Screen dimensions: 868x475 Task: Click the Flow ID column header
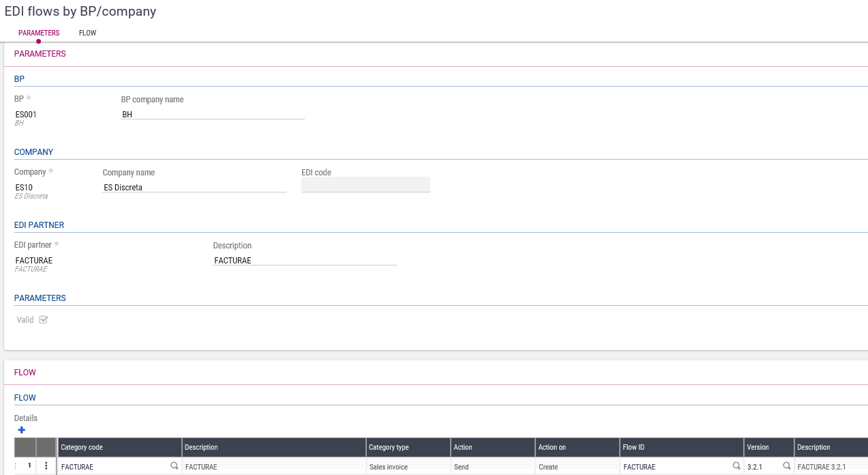click(681, 448)
